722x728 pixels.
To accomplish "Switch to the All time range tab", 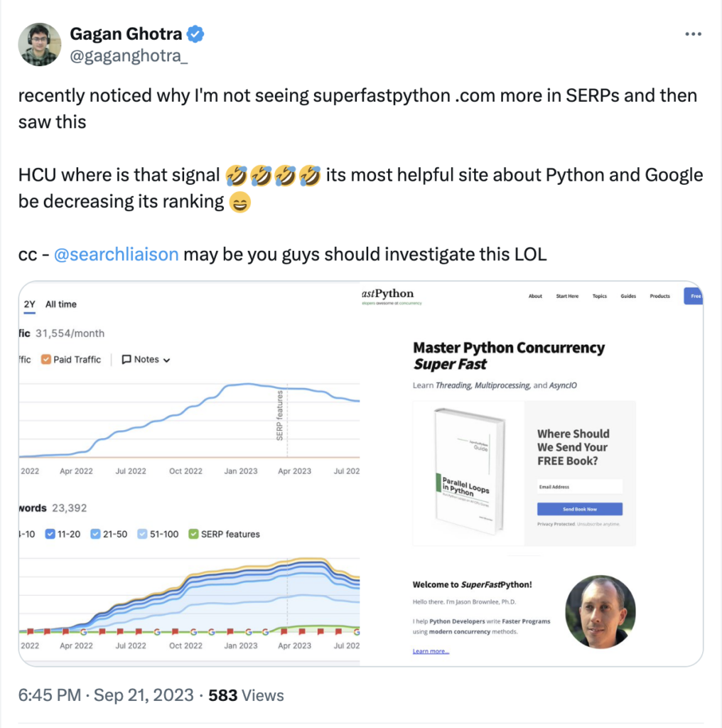I will click(61, 304).
